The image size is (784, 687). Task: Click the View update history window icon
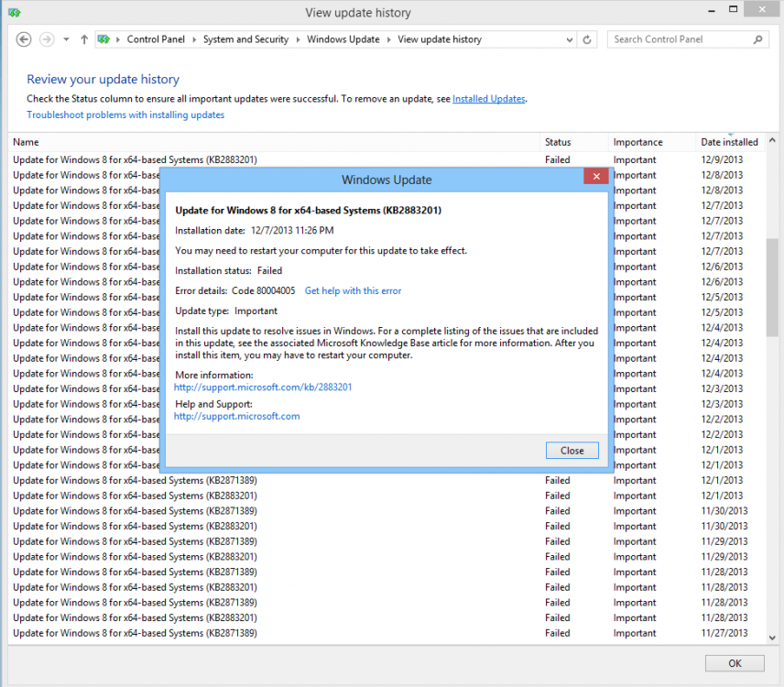click(x=15, y=13)
